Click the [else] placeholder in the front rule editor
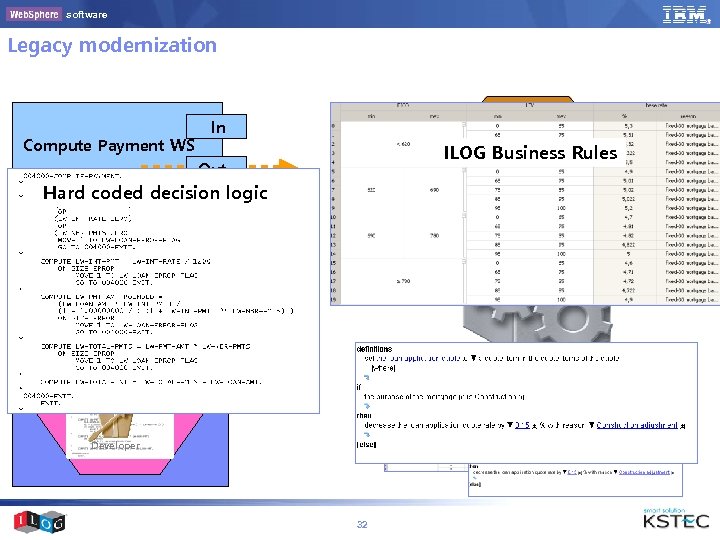The image size is (720, 540). pyautogui.click(x=366, y=444)
